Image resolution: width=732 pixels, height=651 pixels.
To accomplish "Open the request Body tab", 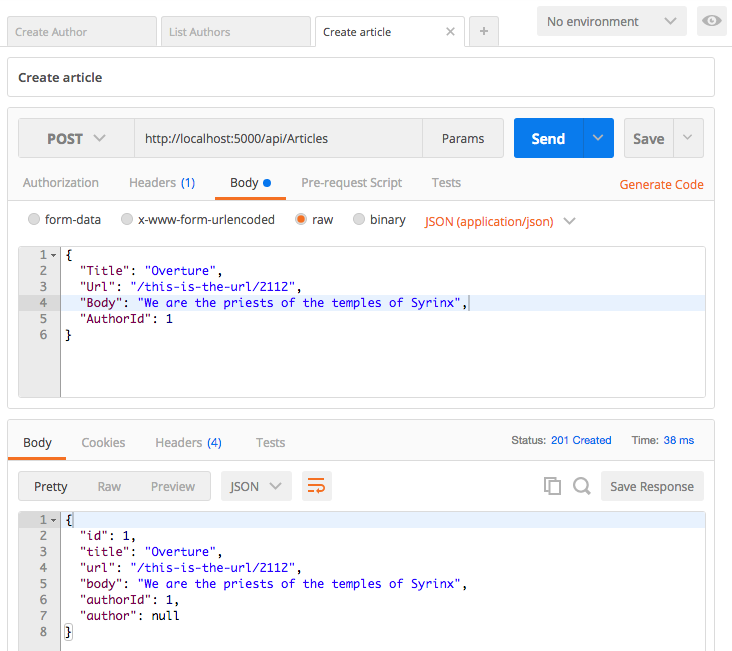I will click(x=250, y=183).
